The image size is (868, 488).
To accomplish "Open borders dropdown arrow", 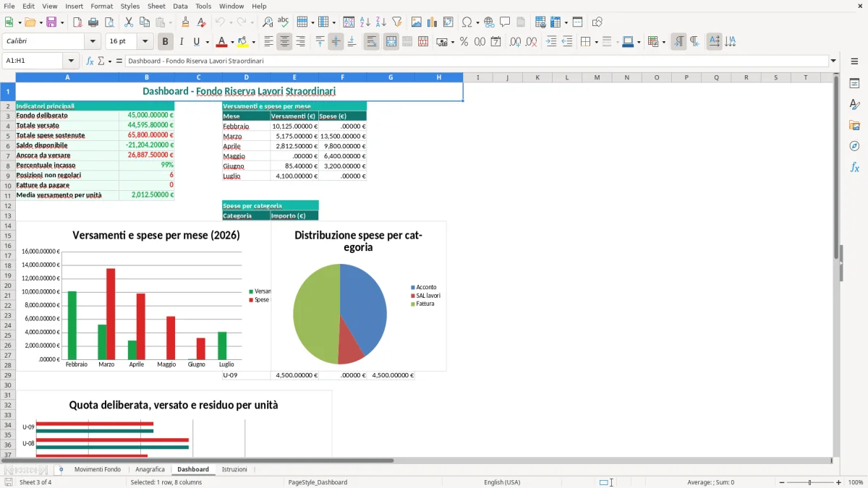I will (x=595, y=43).
